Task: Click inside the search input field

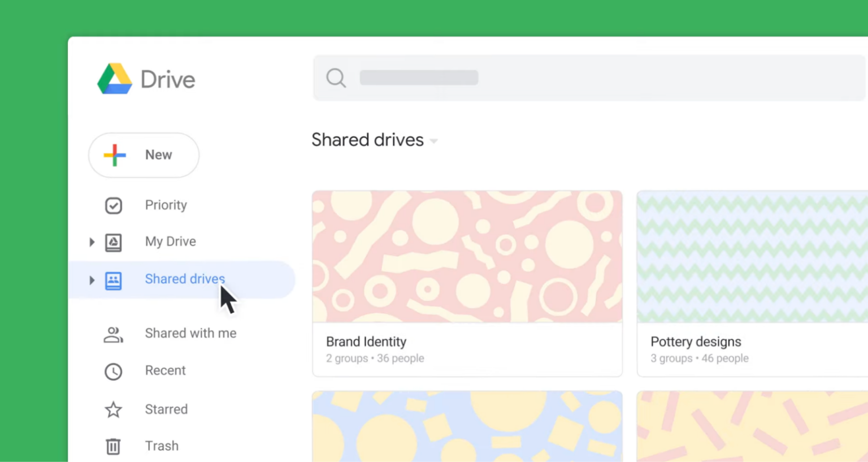Action: click(418, 77)
